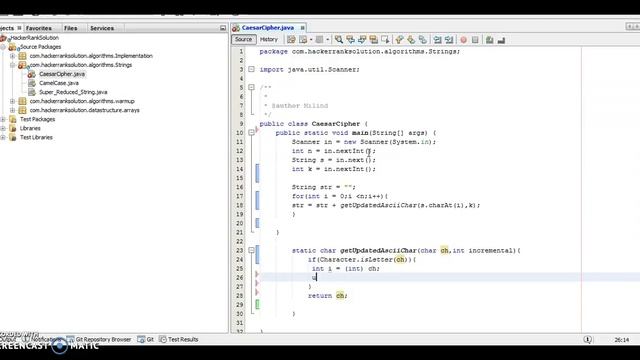Open the Back history dropdown arrow
Image resolution: width=640 pixels, height=360 pixels.
(x=311, y=40)
